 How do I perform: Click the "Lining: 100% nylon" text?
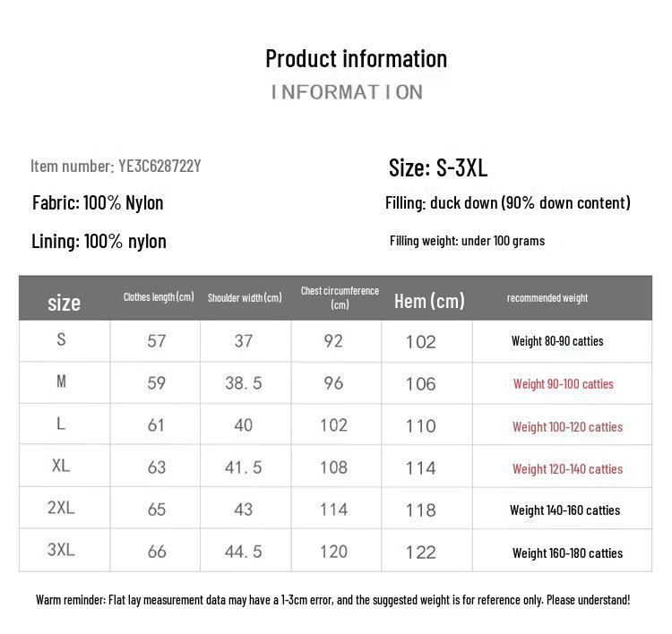(99, 241)
